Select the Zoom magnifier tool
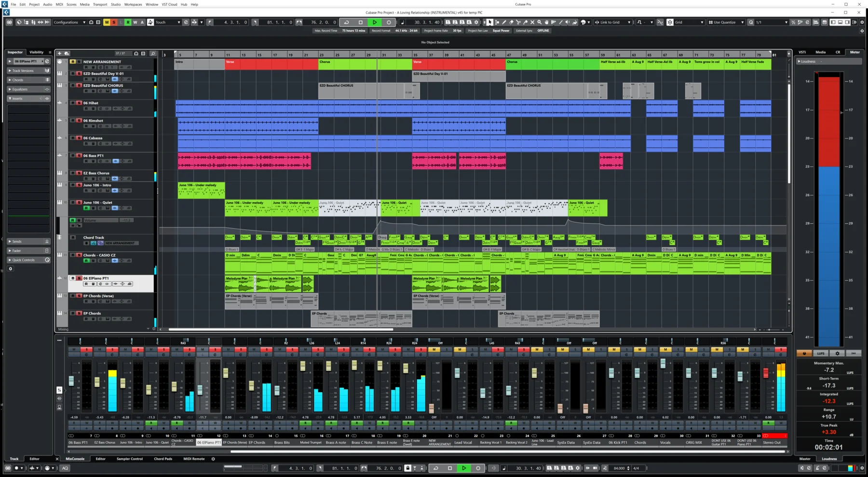The height and width of the screenshot is (477, 868). (x=540, y=22)
